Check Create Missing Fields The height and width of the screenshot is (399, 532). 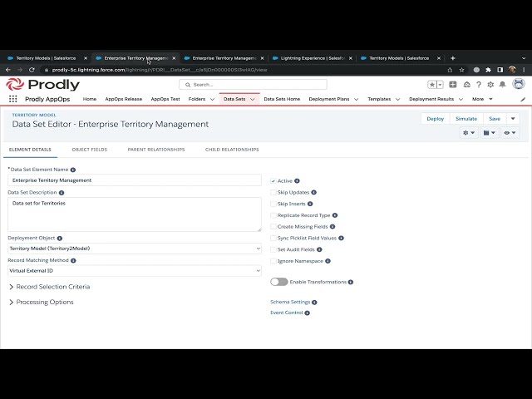tap(273, 227)
